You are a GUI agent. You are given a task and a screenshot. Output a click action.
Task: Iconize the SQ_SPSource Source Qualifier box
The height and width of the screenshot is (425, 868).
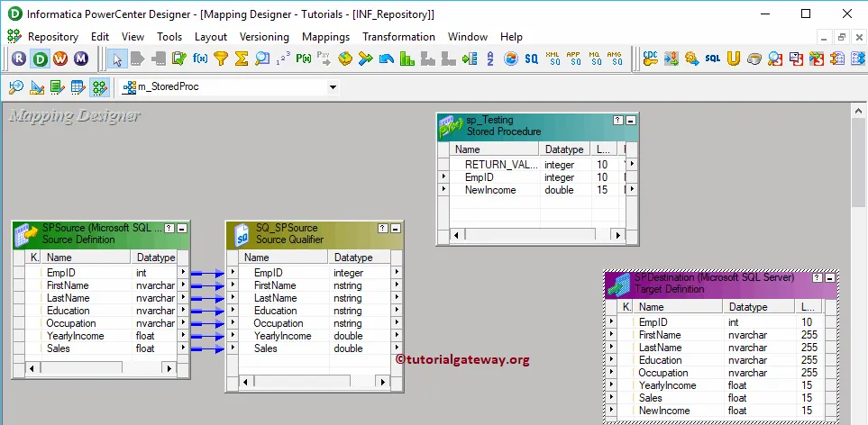tap(397, 229)
